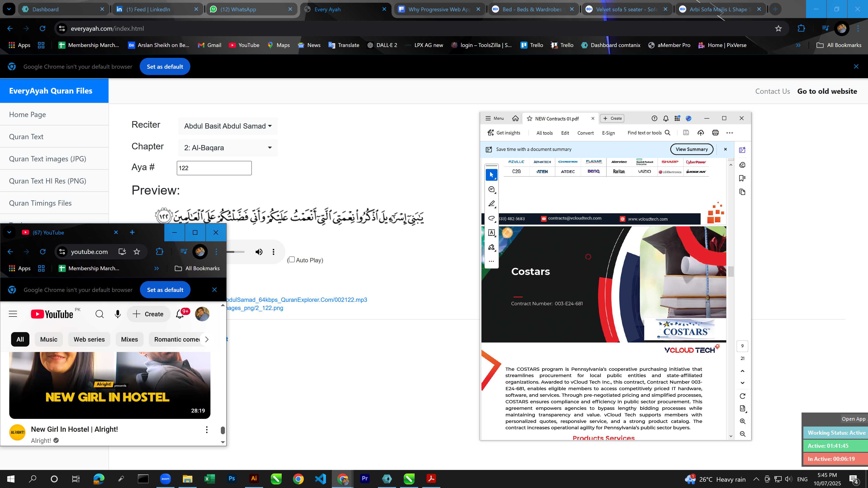868x488 pixels.
Task: Zoom out using Acrobat magnifier minus
Action: tap(742, 434)
